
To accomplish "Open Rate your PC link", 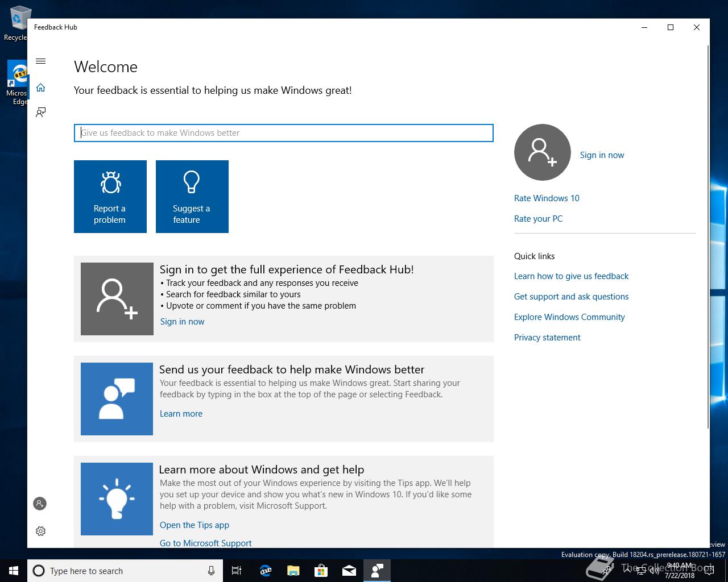I will coord(538,219).
